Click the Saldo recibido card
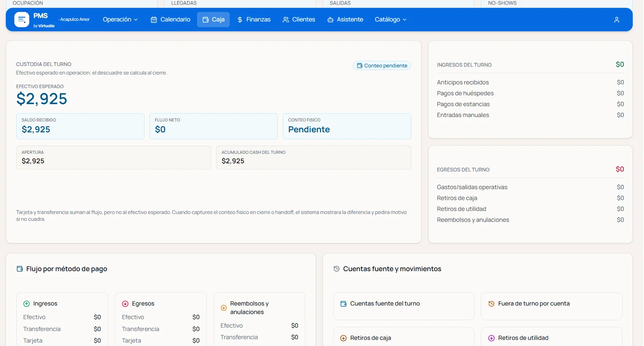Screen dimensions: 644x346 pyautogui.click(x=80, y=126)
